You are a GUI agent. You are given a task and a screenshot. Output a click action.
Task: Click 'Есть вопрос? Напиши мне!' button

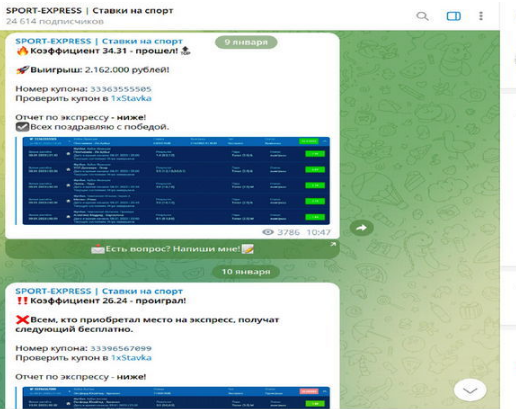[x=172, y=249]
